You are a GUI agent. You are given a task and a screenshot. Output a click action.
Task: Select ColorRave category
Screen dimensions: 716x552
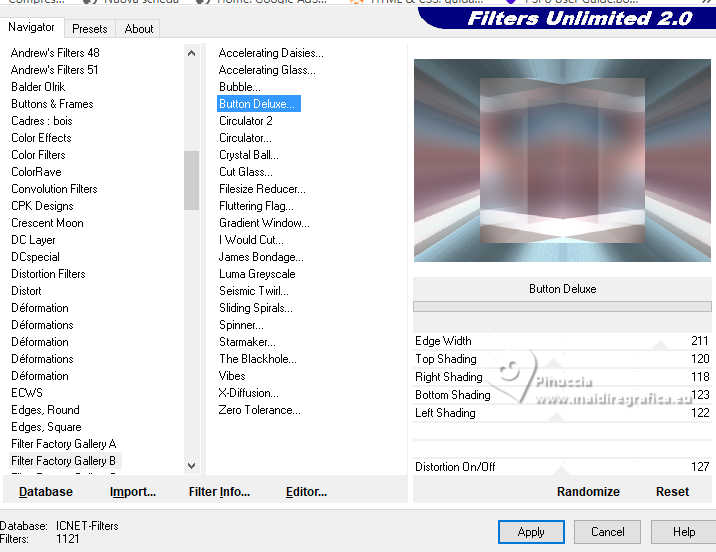point(36,172)
